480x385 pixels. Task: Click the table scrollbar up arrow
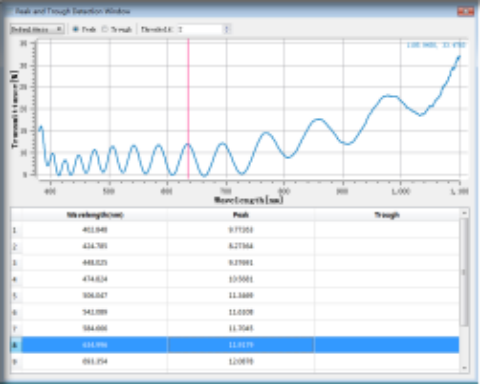[x=464, y=213]
